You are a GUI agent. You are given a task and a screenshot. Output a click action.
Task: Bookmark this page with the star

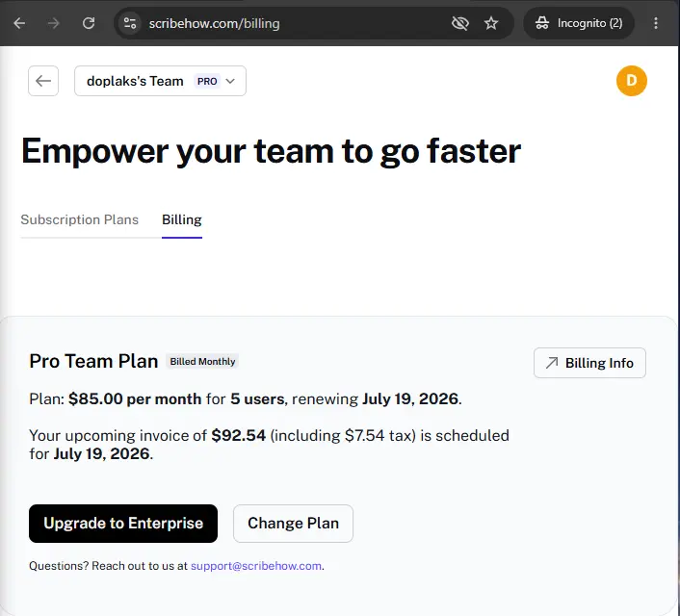(x=491, y=23)
